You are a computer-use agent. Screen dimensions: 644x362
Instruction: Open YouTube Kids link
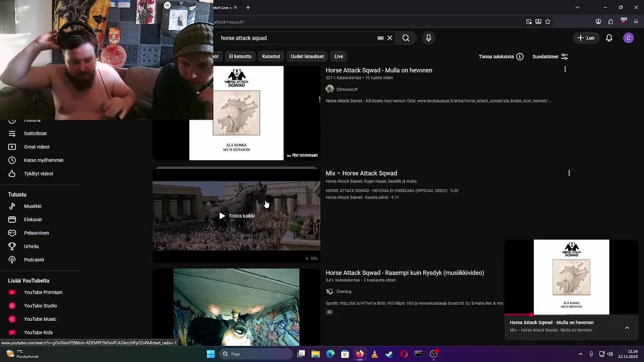(x=38, y=332)
